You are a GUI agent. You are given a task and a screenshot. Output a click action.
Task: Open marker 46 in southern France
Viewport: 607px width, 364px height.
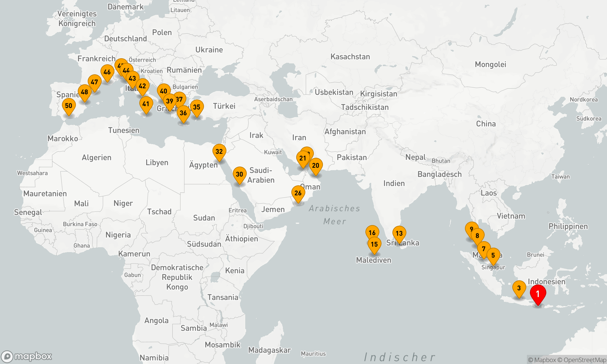coord(107,72)
